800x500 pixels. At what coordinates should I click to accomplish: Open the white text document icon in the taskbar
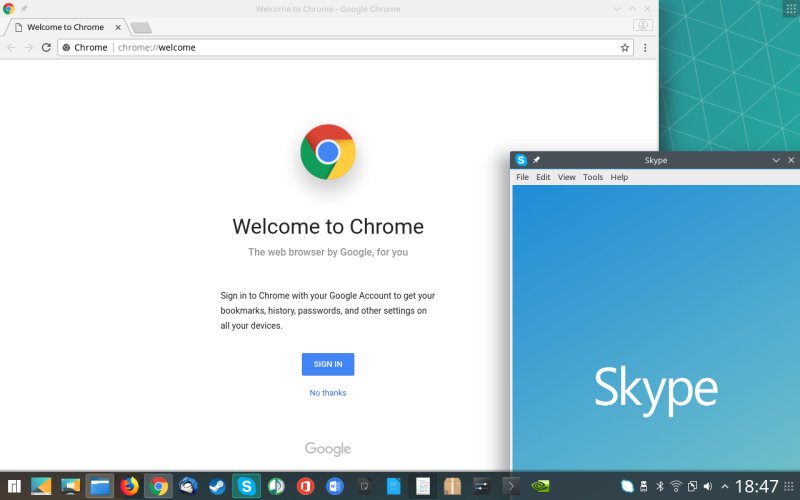[423, 486]
